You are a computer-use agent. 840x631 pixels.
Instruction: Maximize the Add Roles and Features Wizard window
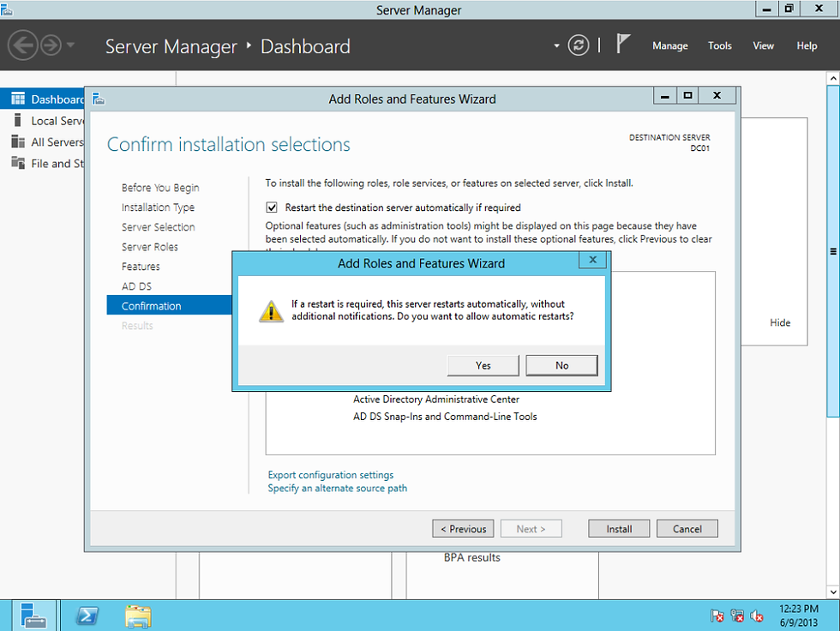[687, 96]
